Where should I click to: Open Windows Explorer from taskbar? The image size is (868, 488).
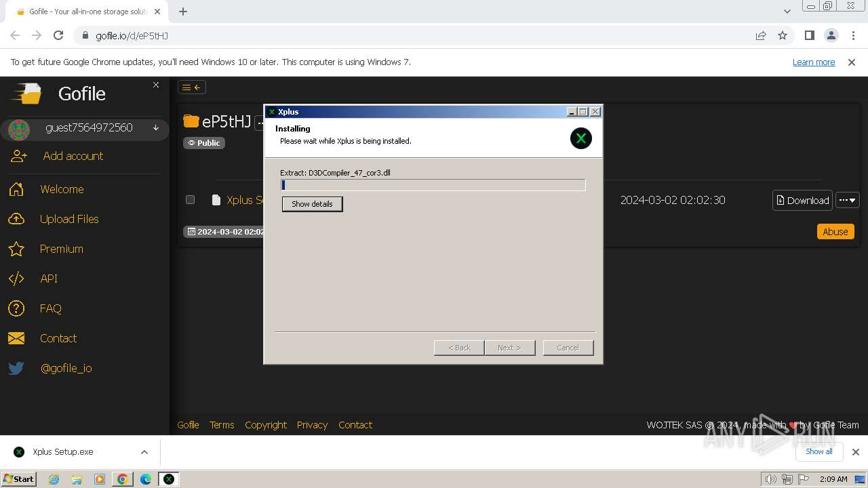point(77,479)
